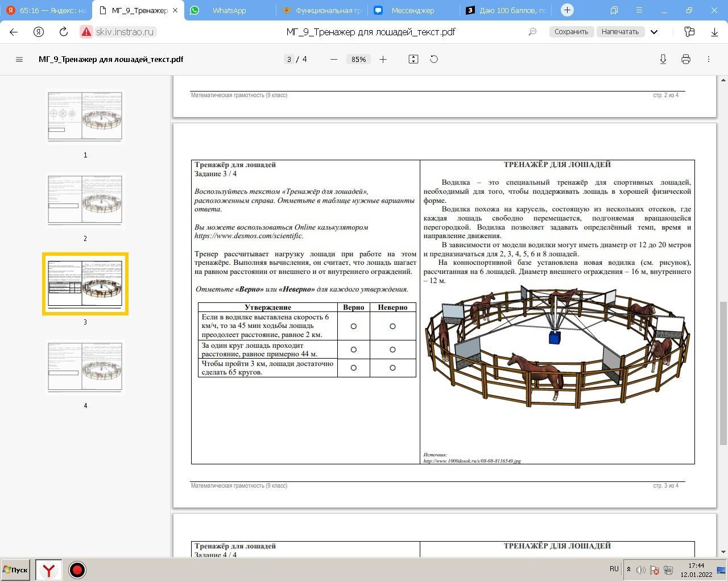The image size is (728, 582).
Task: Mark 44 м statement as Неверно
Action: (392, 350)
